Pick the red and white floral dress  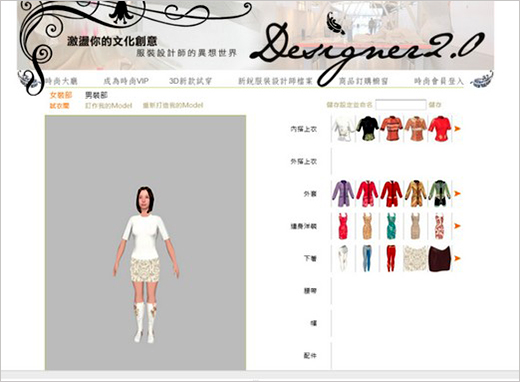(x=440, y=226)
